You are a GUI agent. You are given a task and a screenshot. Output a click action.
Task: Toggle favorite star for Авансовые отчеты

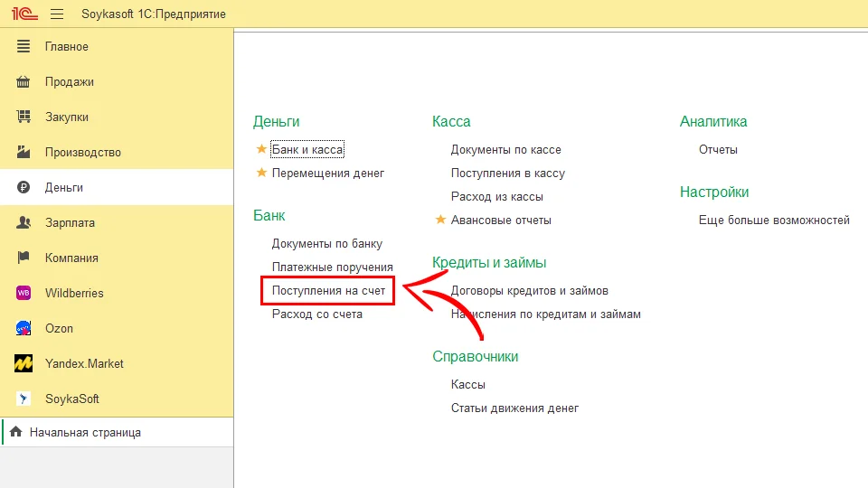441,220
